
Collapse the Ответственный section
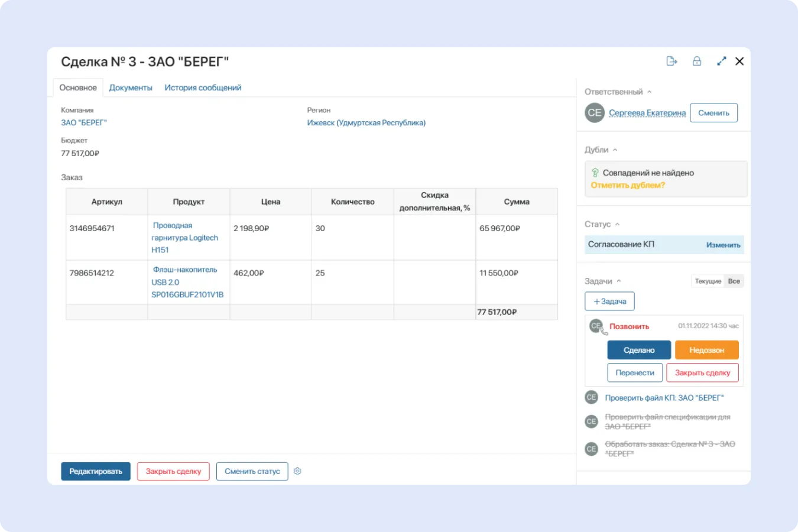click(x=650, y=92)
